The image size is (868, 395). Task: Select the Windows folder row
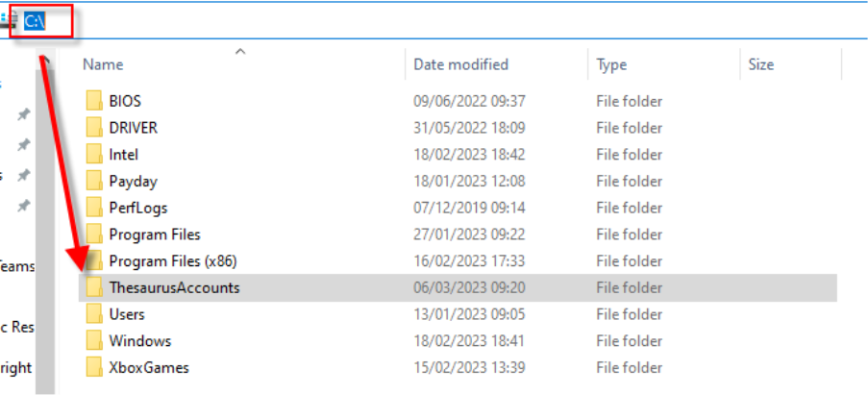[458, 341]
